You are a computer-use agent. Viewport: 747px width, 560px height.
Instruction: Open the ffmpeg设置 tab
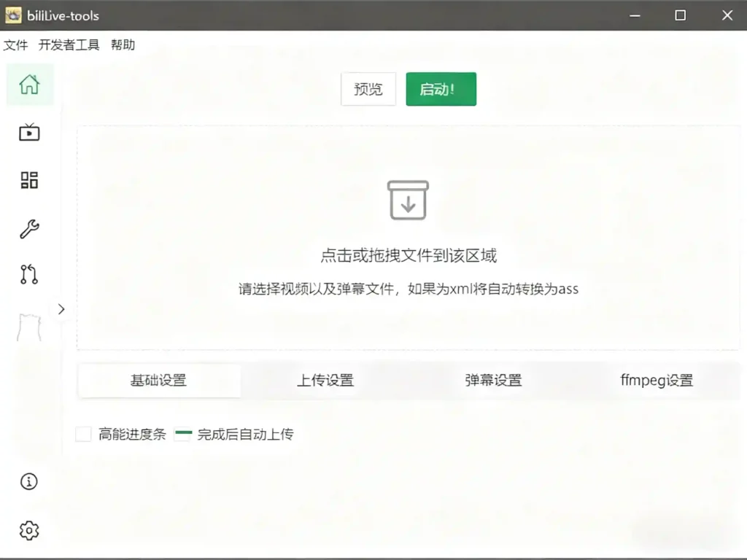coord(656,380)
